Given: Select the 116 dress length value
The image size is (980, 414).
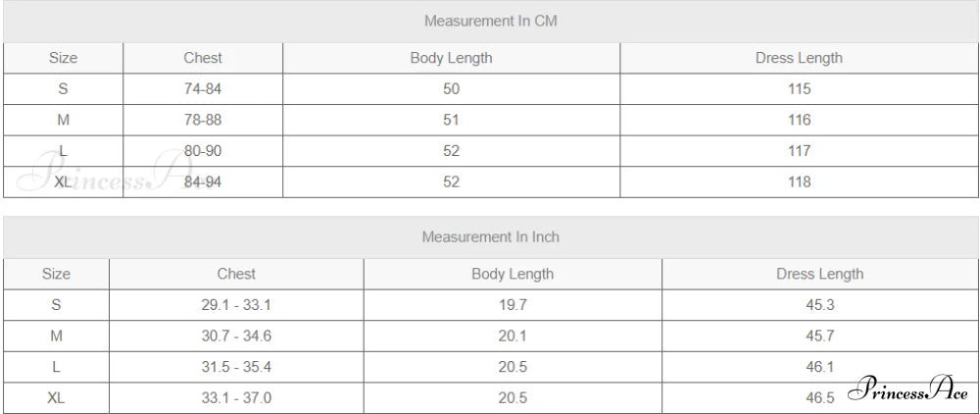Looking at the screenshot, I should [799, 120].
